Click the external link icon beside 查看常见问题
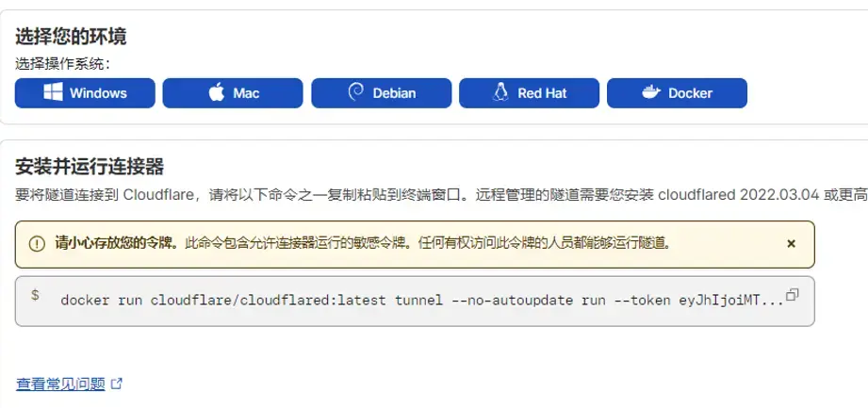The image size is (868, 408). (x=117, y=384)
